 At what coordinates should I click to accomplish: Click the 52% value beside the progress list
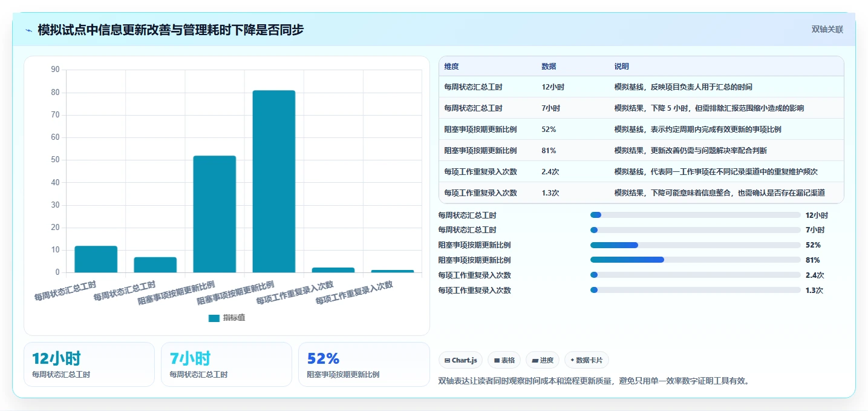pyautogui.click(x=813, y=245)
